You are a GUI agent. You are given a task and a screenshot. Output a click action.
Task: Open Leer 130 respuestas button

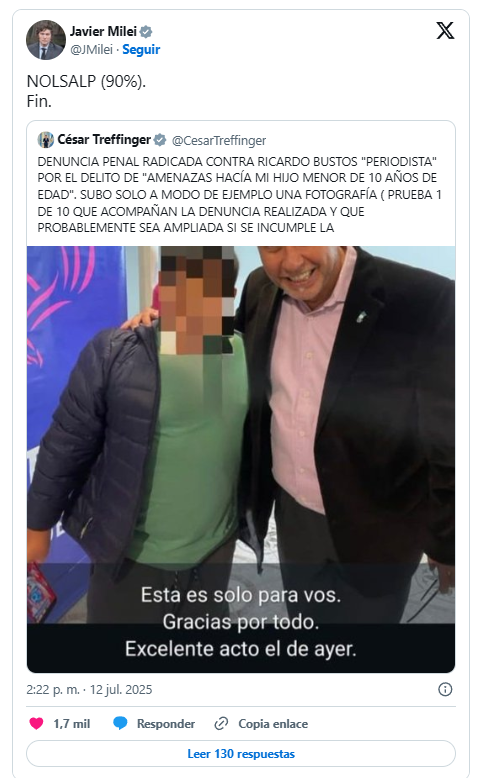(x=241, y=754)
